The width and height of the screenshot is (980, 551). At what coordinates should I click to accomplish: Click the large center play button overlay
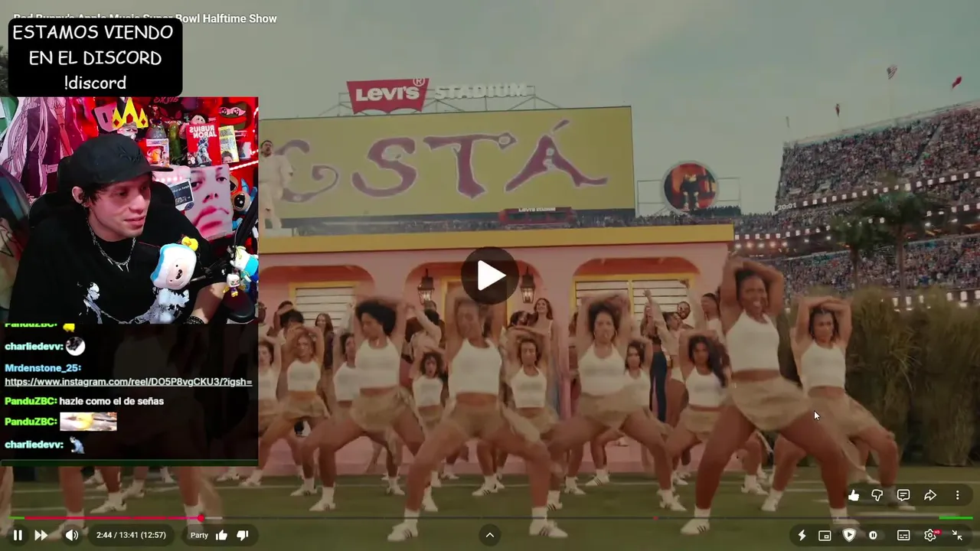pos(490,275)
